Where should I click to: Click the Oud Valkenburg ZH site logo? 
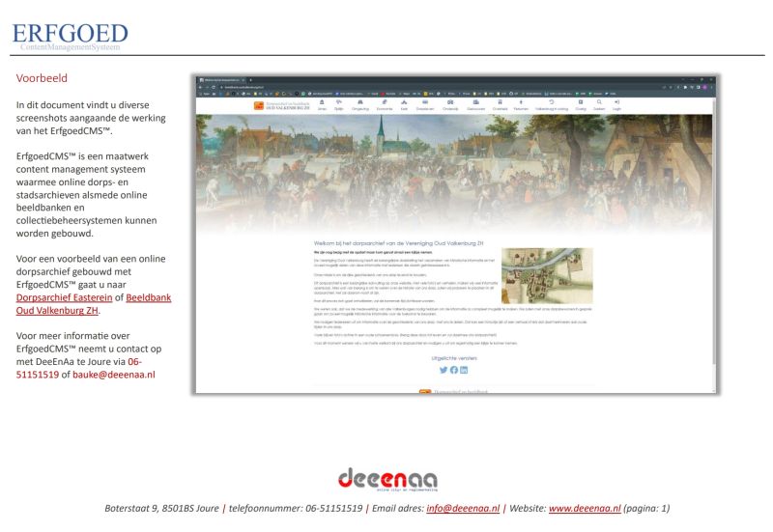[281, 105]
